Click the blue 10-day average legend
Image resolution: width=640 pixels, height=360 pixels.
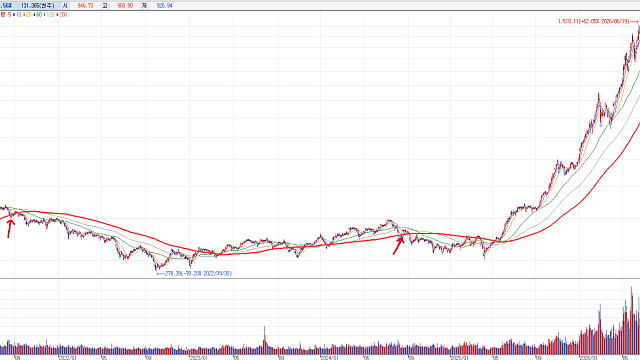point(18,15)
